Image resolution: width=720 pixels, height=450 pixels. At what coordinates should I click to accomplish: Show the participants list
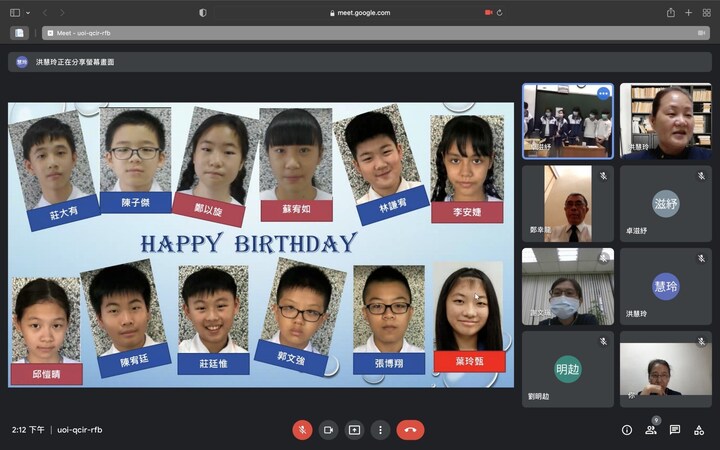tap(651, 429)
